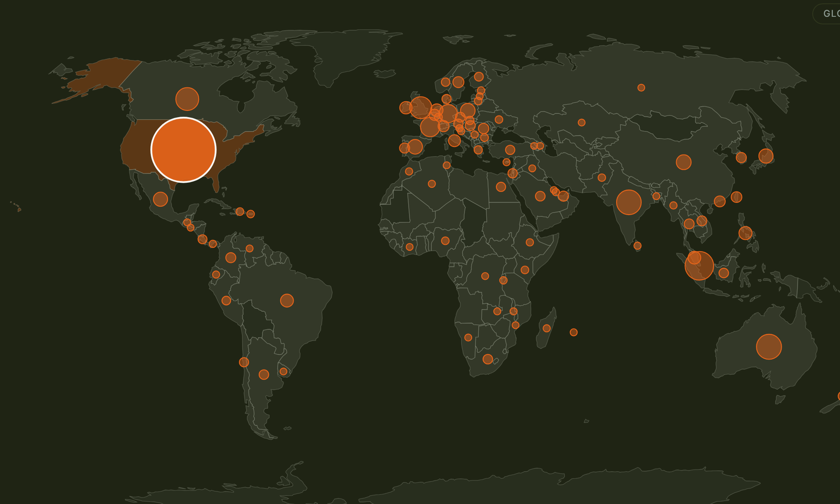Click the Ukraine bubble
The width and height of the screenshot is (840, 504).
click(499, 120)
